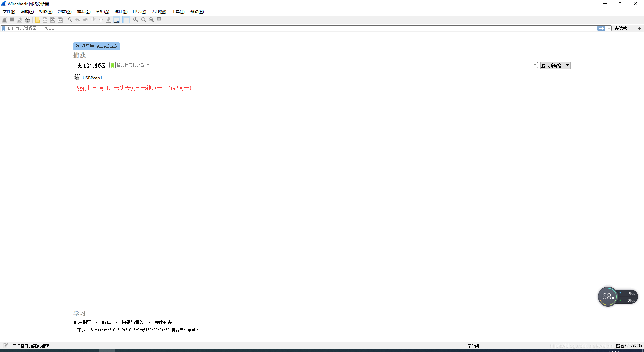The height and width of the screenshot is (352, 644).
Task: Open a capture file with the folder icon
Action: point(37,20)
